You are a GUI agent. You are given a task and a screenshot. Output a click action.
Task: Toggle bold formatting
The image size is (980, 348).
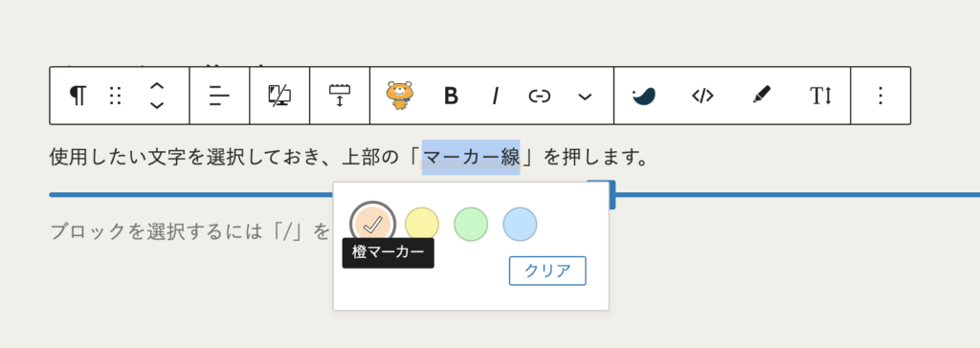click(451, 96)
